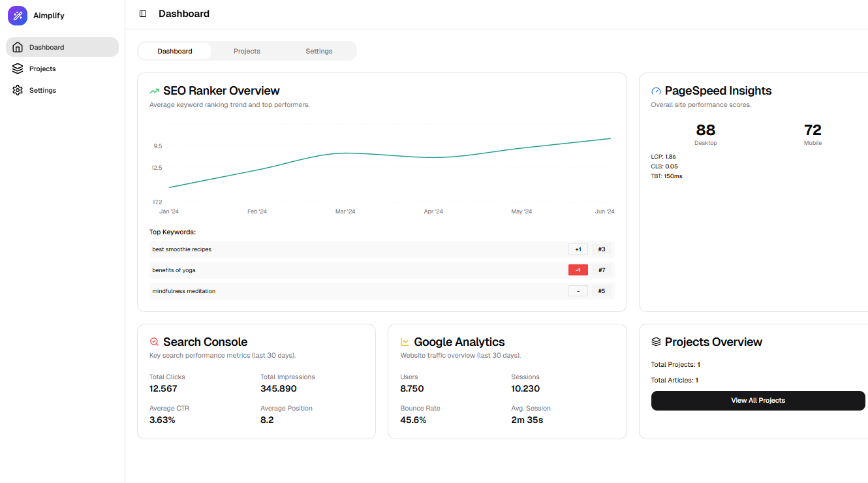This screenshot has width=868, height=483.
Task: Switch to the Projects tab
Action: pos(247,51)
